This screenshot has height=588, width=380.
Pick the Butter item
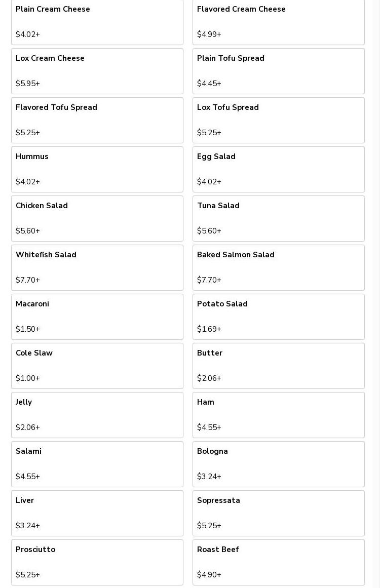click(x=278, y=366)
